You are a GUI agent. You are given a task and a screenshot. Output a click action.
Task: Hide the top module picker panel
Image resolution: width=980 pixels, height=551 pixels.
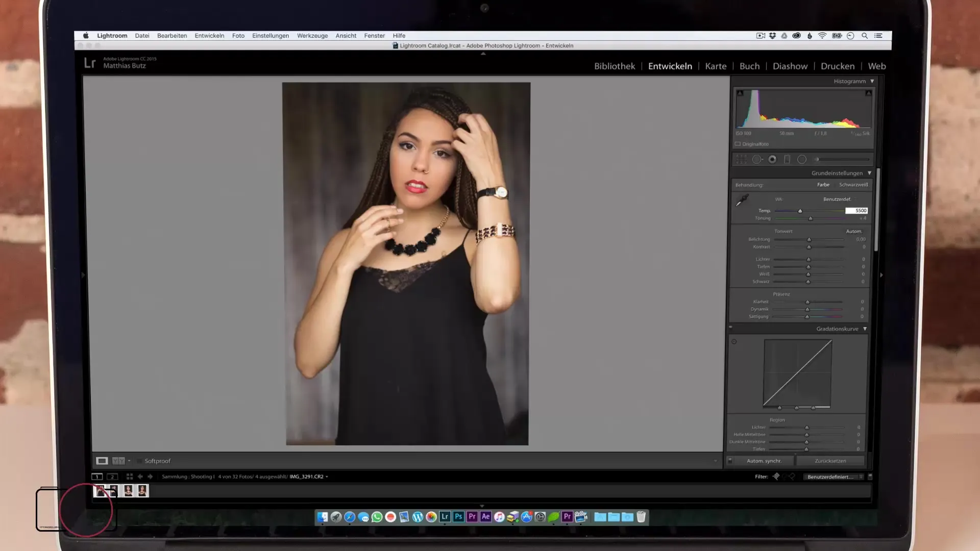click(x=483, y=54)
